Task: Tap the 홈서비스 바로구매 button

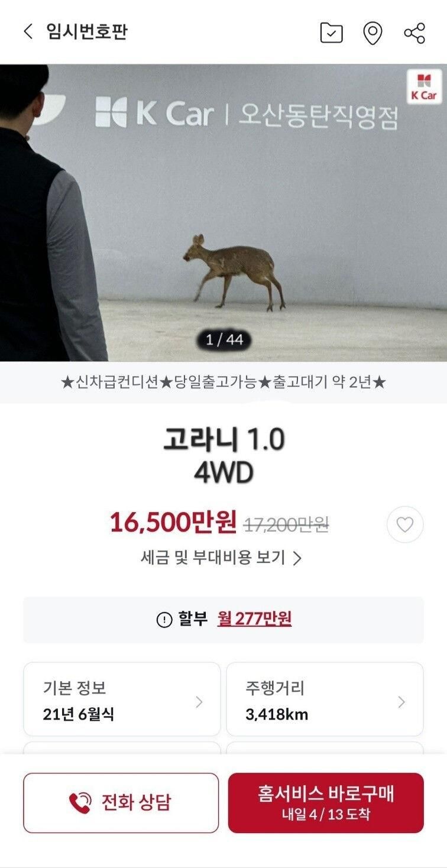Action: 326,802
